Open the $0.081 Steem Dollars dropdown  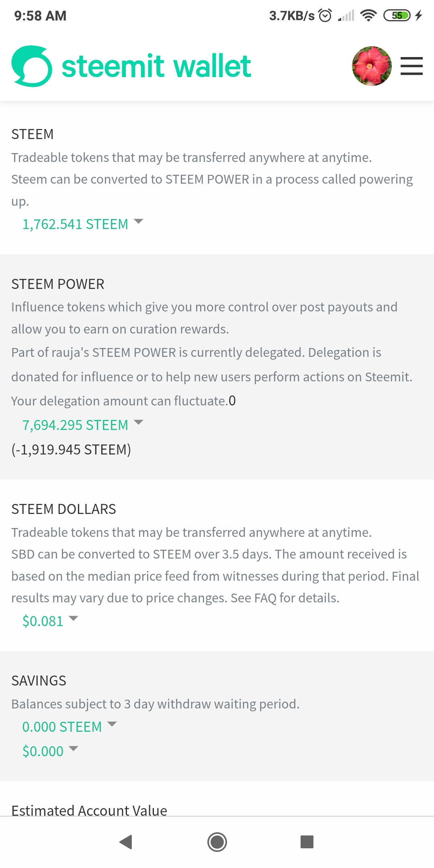click(74, 618)
